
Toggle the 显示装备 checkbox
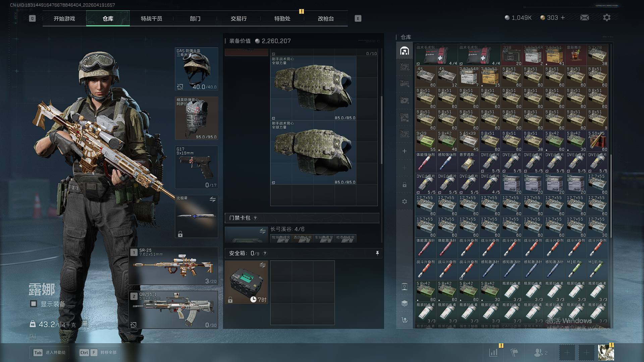coord(34,304)
